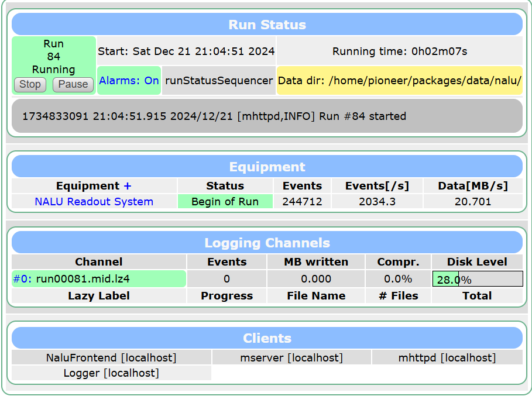
Task: Click the # Files column header
Action: pos(398,296)
